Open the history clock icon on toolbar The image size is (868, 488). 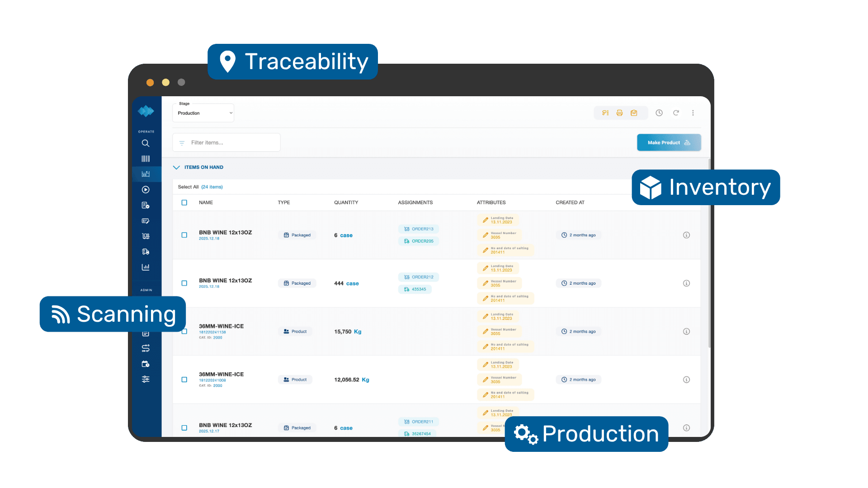(659, 113)
